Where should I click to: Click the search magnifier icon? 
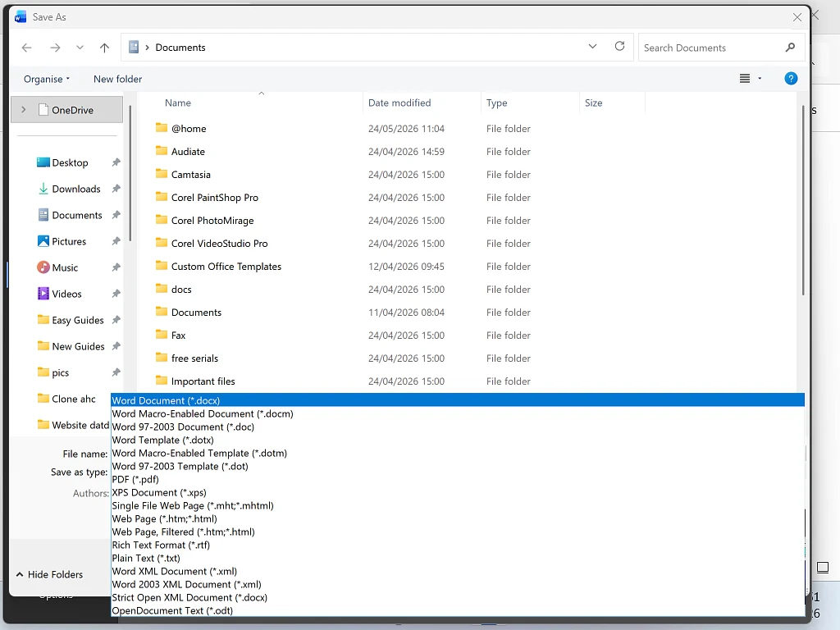790,48
